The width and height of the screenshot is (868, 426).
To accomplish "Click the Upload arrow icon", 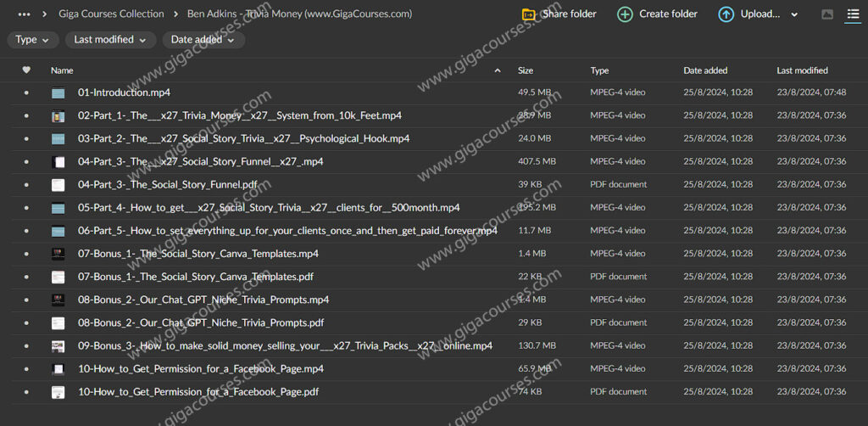I will 726,14.
